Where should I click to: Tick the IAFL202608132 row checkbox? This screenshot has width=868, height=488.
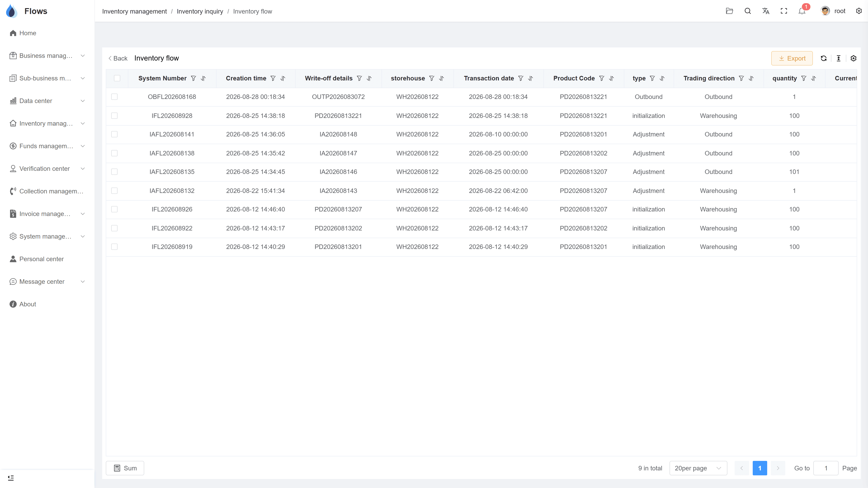click(115, 191)
